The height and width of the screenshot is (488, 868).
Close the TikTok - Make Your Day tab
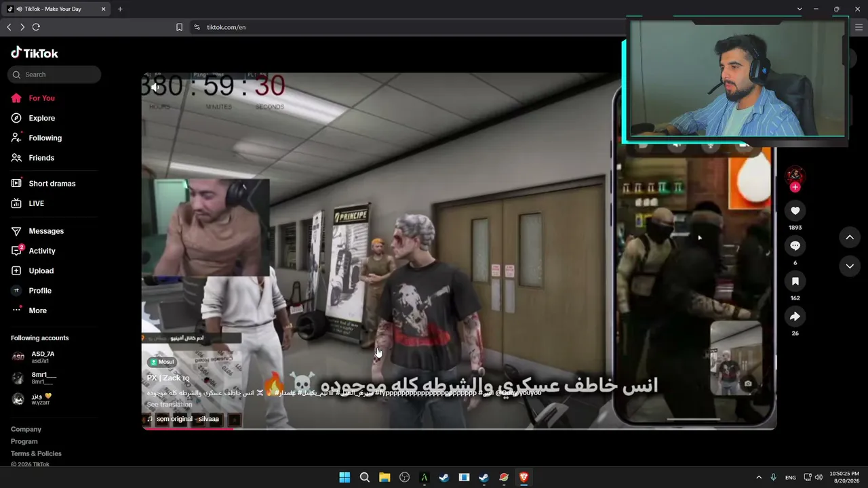click(103, 9)
